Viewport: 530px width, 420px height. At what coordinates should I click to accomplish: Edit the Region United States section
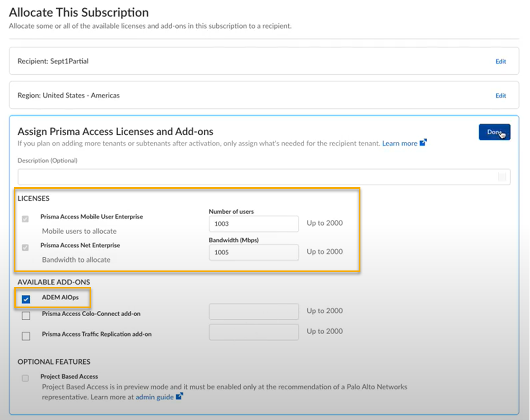[500, 96]
